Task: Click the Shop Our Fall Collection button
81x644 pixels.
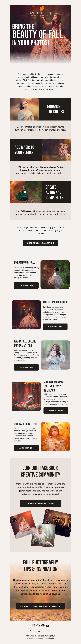Action: tap(40, 243)
